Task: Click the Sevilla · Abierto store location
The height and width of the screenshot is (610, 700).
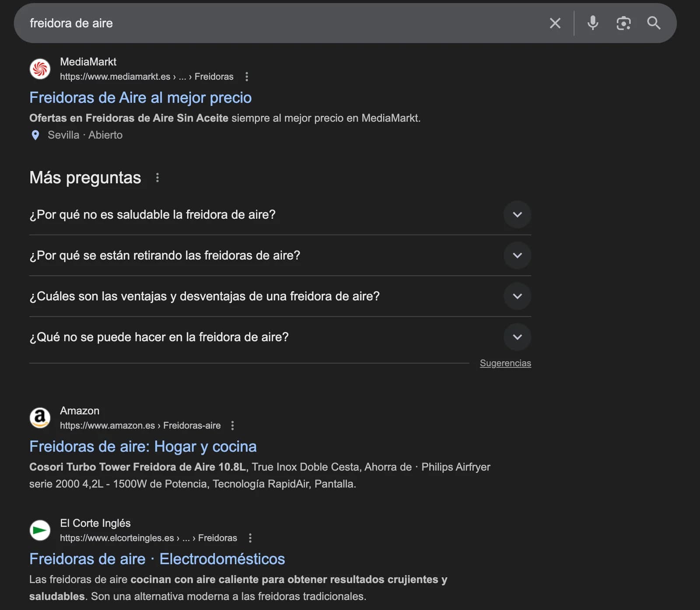Action: point(85,135)
